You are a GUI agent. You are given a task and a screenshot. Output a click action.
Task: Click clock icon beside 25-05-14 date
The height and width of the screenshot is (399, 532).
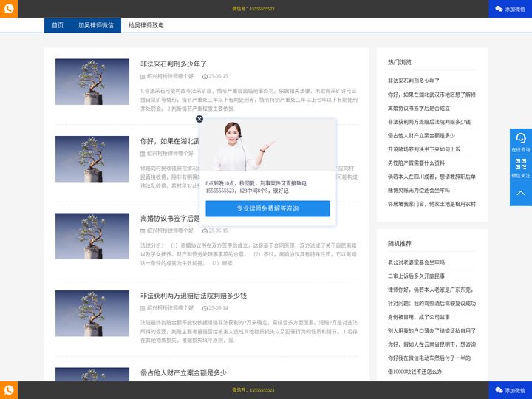pyautogui.click(x=205, y=308)
